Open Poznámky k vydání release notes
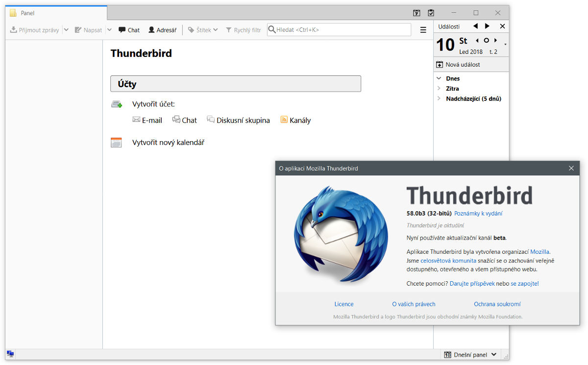The width and height of the screenshot is (588, 365). [478, 214]
